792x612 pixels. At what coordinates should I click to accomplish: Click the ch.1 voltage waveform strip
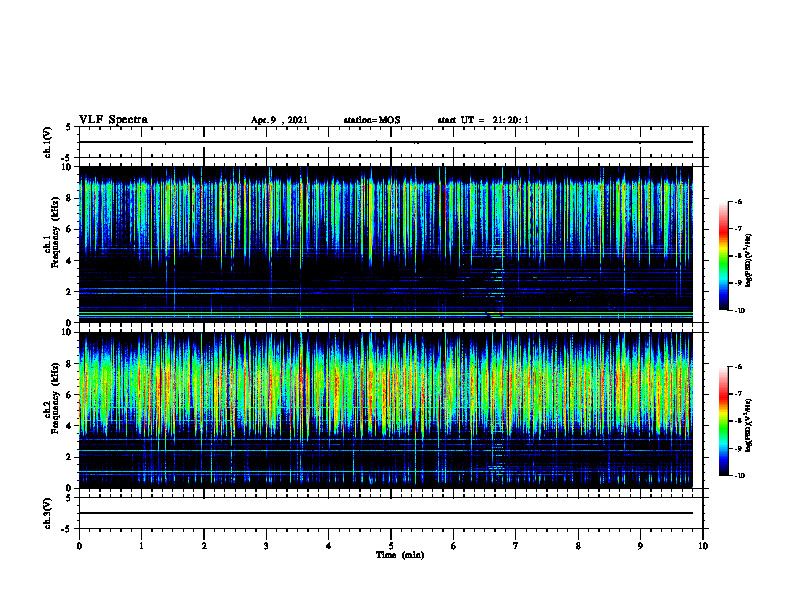[391, 142]
